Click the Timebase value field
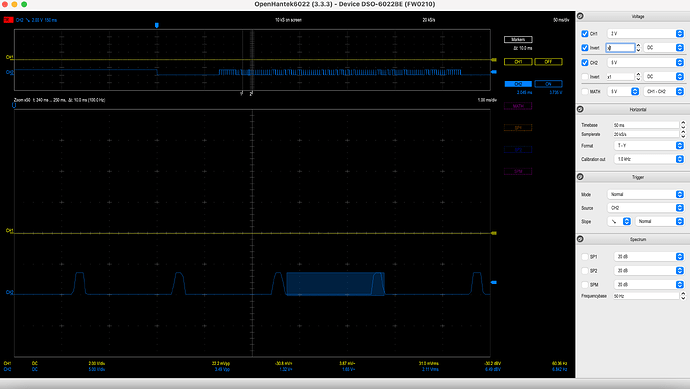The height and width of the screenshot is (389, 690). pyautogui.click(x=646, y=125)
